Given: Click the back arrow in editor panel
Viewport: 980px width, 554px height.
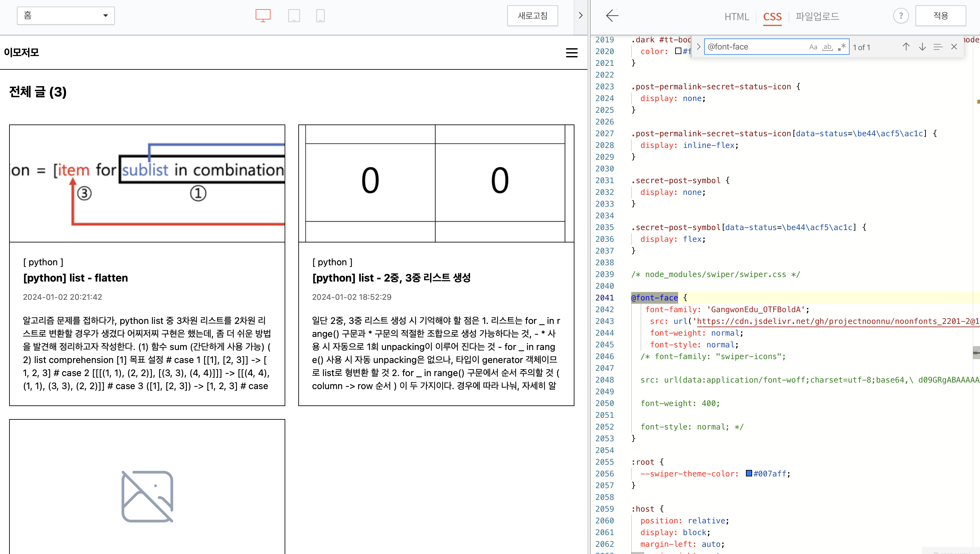Looking at the screenshot, I should tap(612, 16).
